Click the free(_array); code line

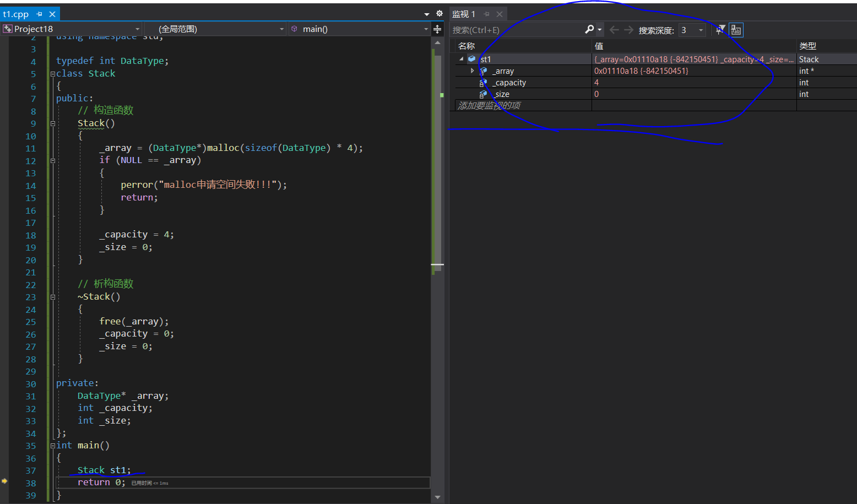point(134,321)
